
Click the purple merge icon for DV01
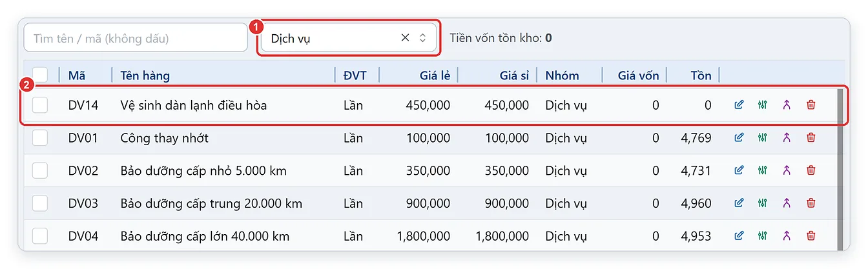(x=787, y=137)
